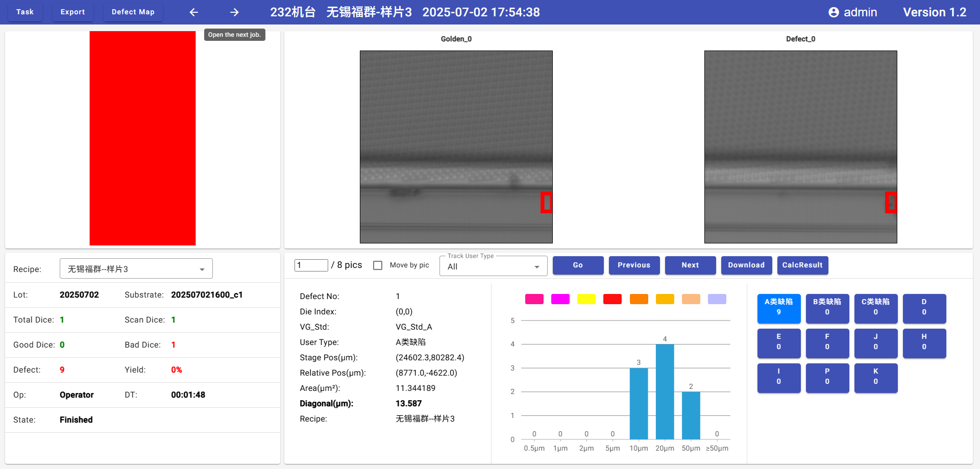Select the A类缺陷 classification button
Viewport: 980px width, 469px height.
(x=779, y=308)
